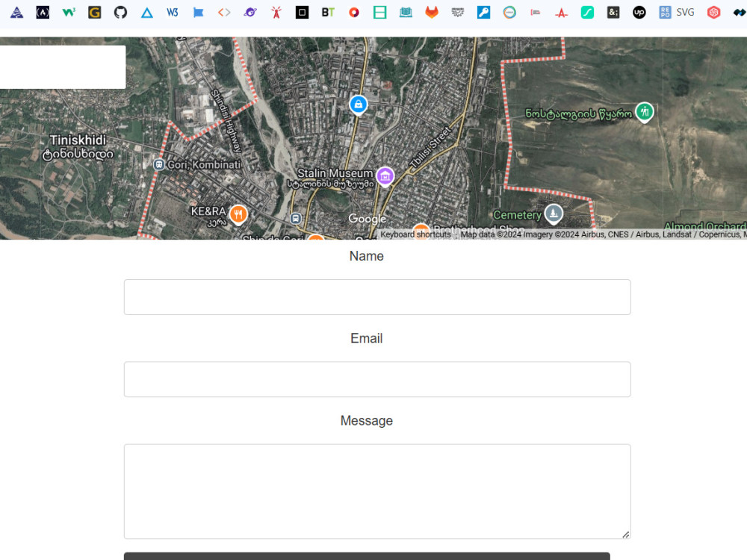Click the bus station icon below Stalin Museum
The width and height of the screenshot is (747, 560).
(x=295, y=219)
